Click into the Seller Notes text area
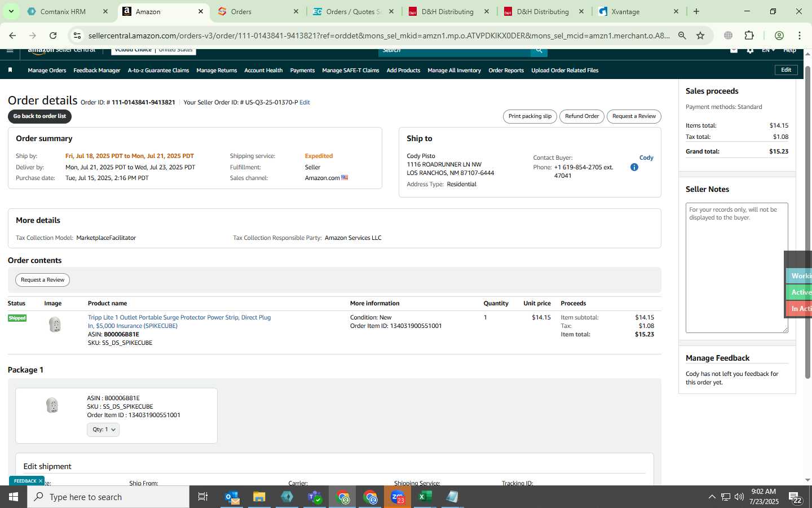This screenshot has width=812, height=508. 737,268
